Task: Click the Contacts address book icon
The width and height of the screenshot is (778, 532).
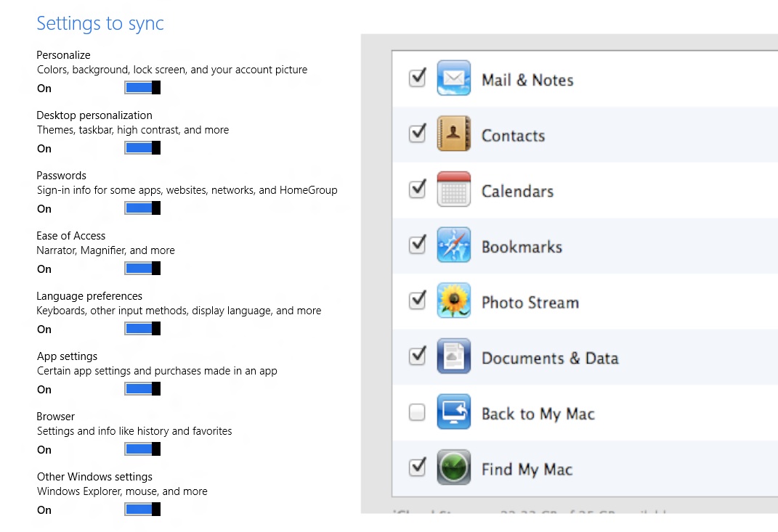Action: [x=453, y=134]
